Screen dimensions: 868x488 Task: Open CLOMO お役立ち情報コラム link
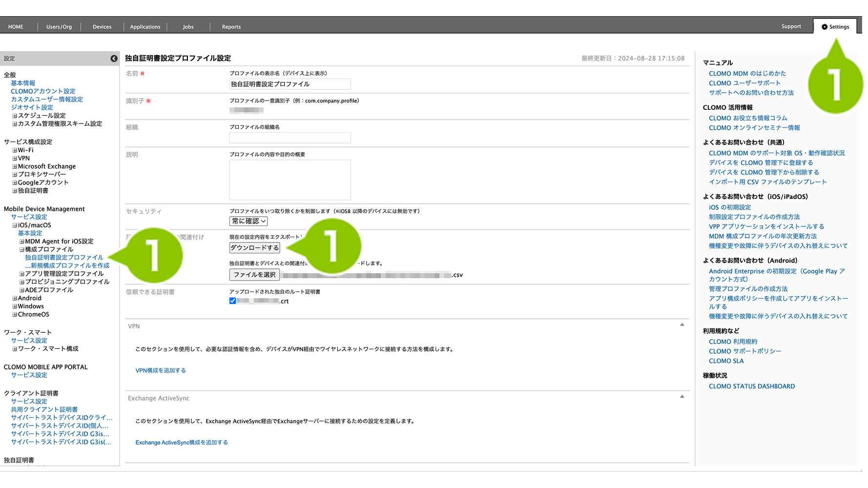(x=748, y=118)
